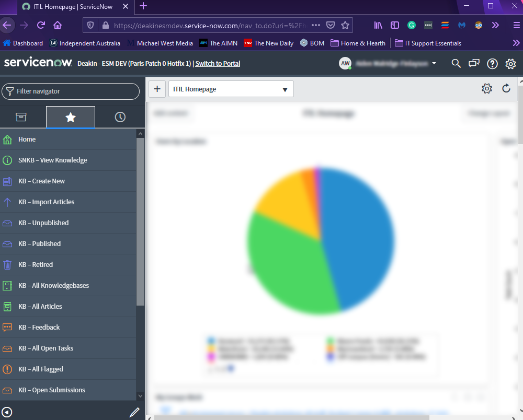Open KB – Published list
The height and width of the screenshot is (420, 523).
[x=68, y=244]
